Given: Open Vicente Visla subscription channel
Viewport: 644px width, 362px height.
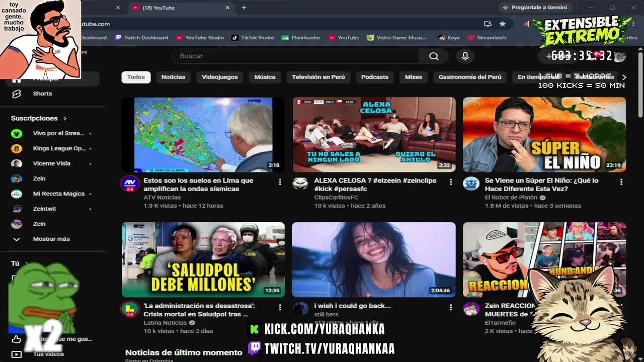Looking at the screenshot, I should point(50,163).
